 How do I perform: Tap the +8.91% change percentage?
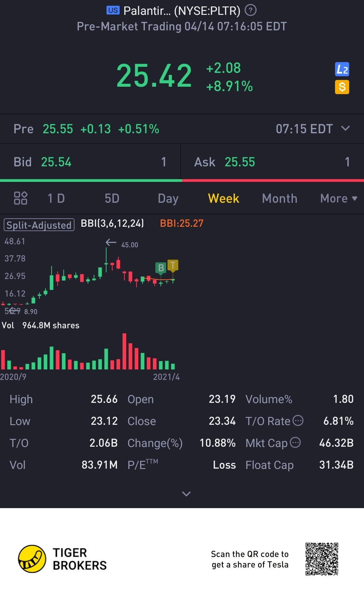coord(230,86)
